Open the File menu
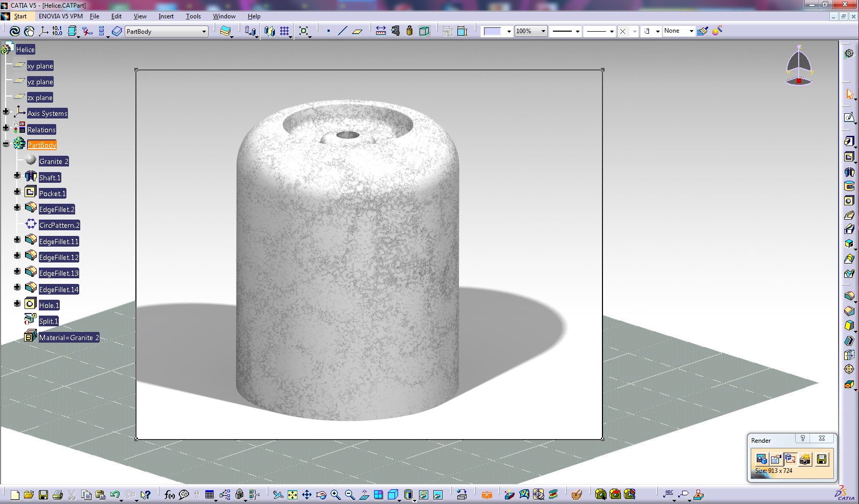Viewport: 859px width, 504px height. click(x=95, y=16)
